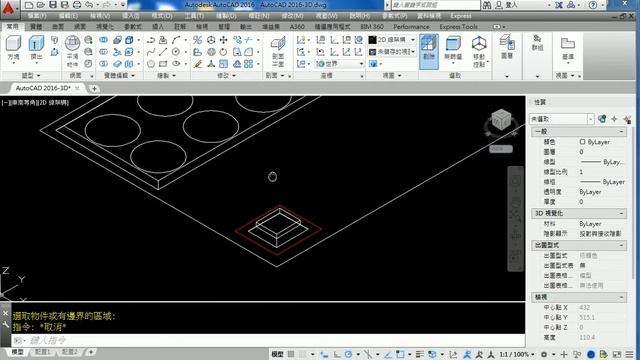Toggle object snap in the status bar
This screenshot has width=640, height=360.
point(400,354)
